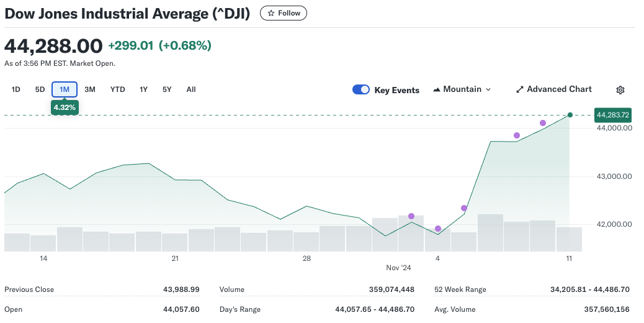The width and height of the screenshot is (644, 323).
Task: Click the highest purple key event marker
Action: [543, 123]
